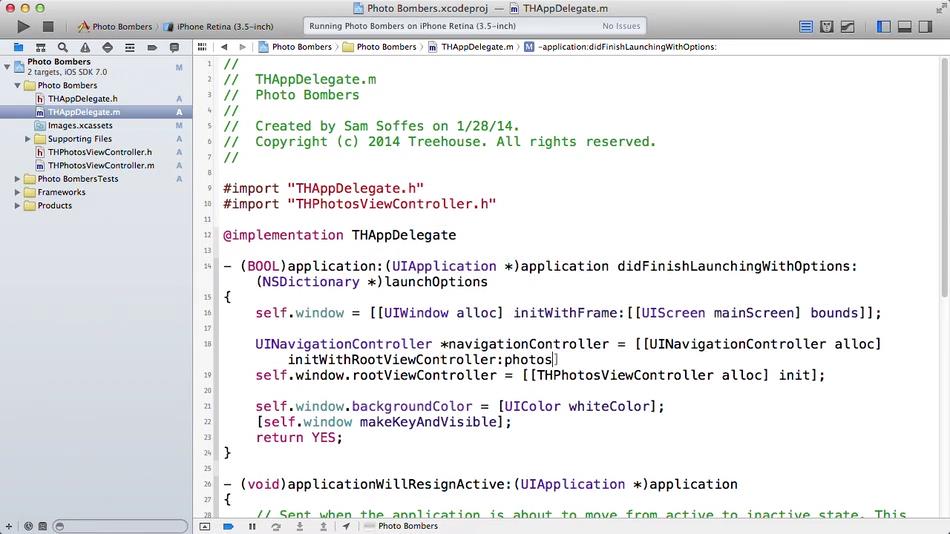The height and width of the screenshot is (534, 950).
Task: Toggle the Navigator pane visibility
Action: [884, 27]
